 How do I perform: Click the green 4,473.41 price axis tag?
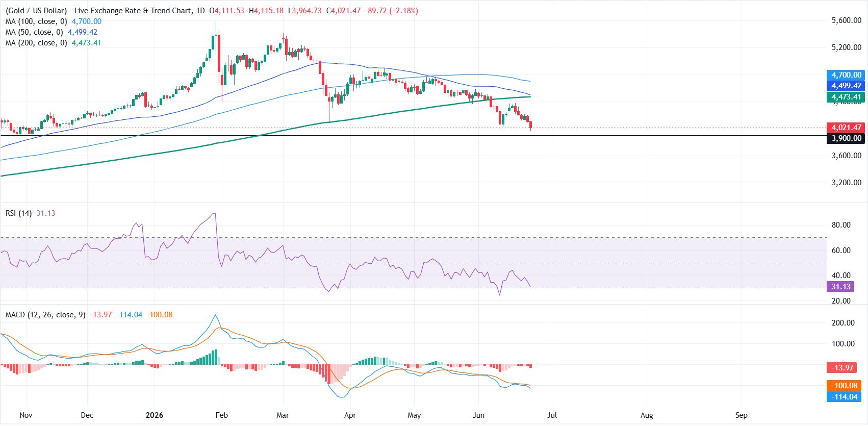pos(846,97)
